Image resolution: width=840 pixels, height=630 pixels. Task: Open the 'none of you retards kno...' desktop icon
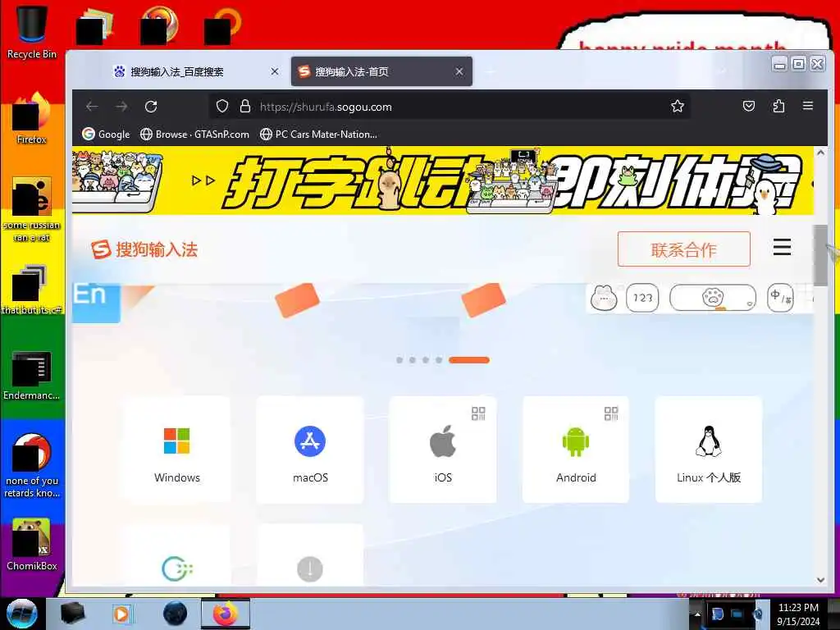tap(32, 465)
